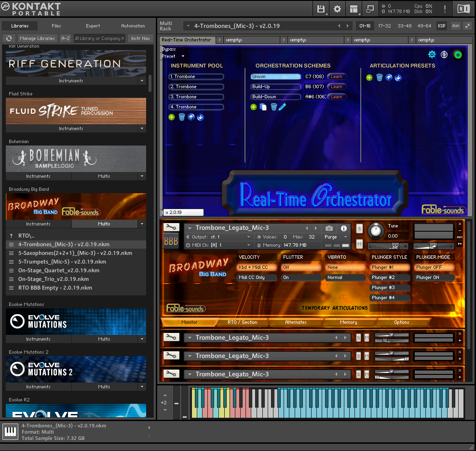The image size is (476, 451).
Task: Move instrument down in Instrument Pool
Action: [200, 117]
